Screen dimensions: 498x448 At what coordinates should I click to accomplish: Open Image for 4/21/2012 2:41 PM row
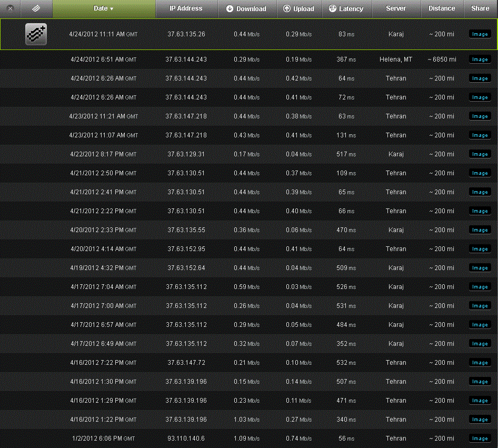tap(480, 192)
